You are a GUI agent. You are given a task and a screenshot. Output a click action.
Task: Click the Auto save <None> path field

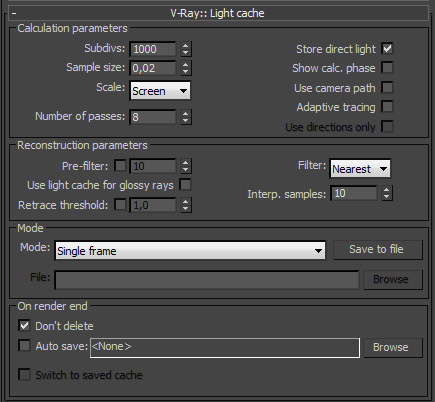click(x=225, y=348)
